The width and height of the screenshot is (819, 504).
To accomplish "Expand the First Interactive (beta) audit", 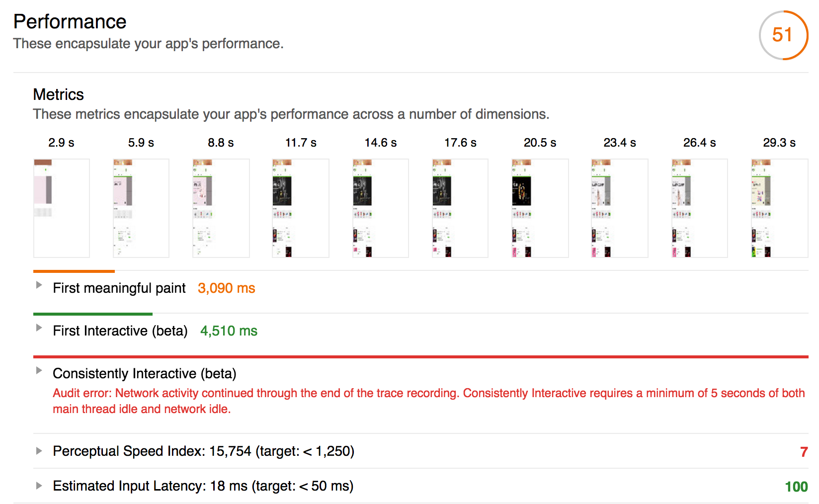I will click(39, 328).
